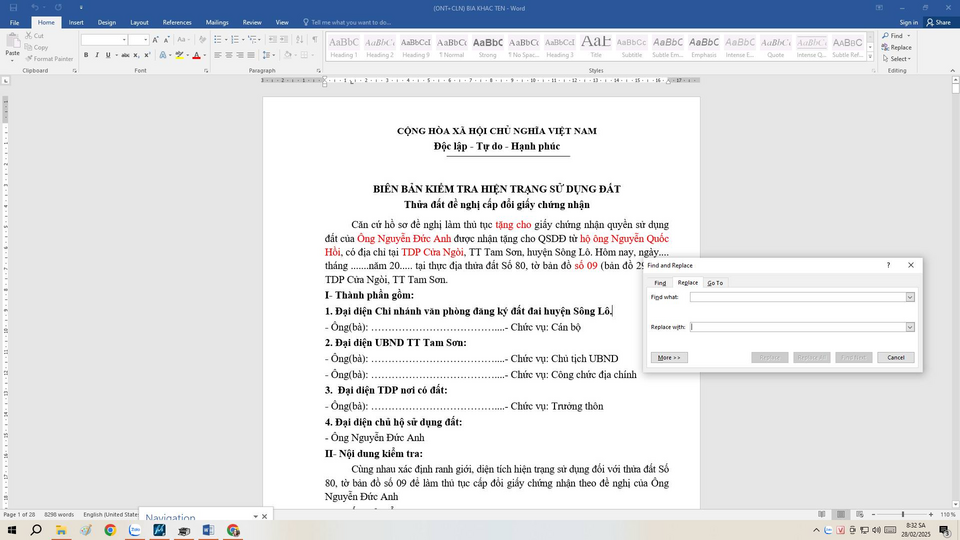Click the Sort icon in Paragraph group
This screenshot has height=540, width=960.
297,40
